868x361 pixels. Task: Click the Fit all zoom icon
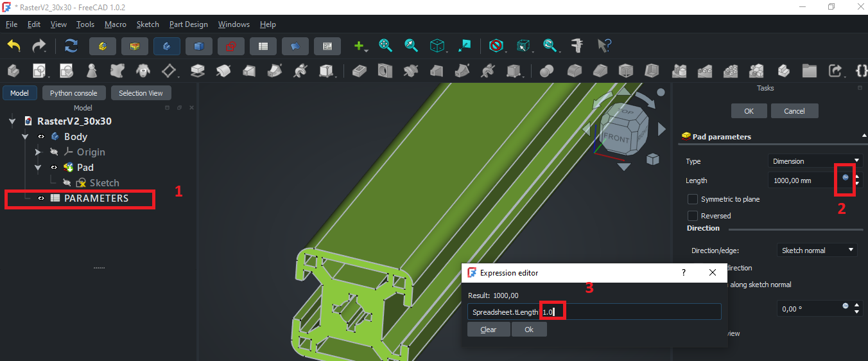(385, 46)
